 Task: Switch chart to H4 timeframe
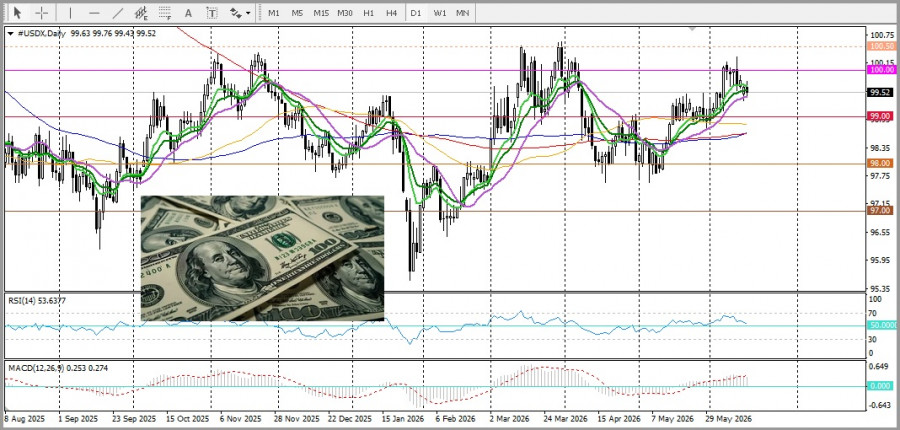[391, 12]
